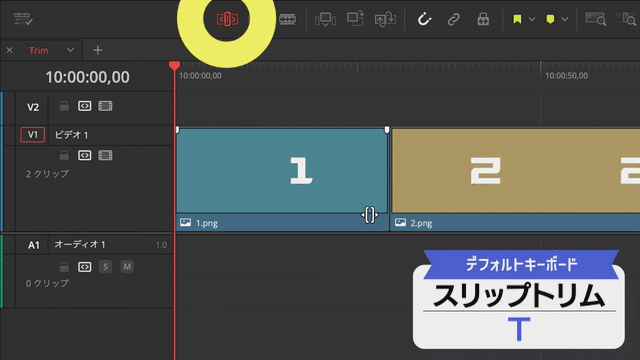Screen dimensions: 640x360
Task: Toggle the Position Lock icon
Action: pyautogui.click(x=483, y=19)
